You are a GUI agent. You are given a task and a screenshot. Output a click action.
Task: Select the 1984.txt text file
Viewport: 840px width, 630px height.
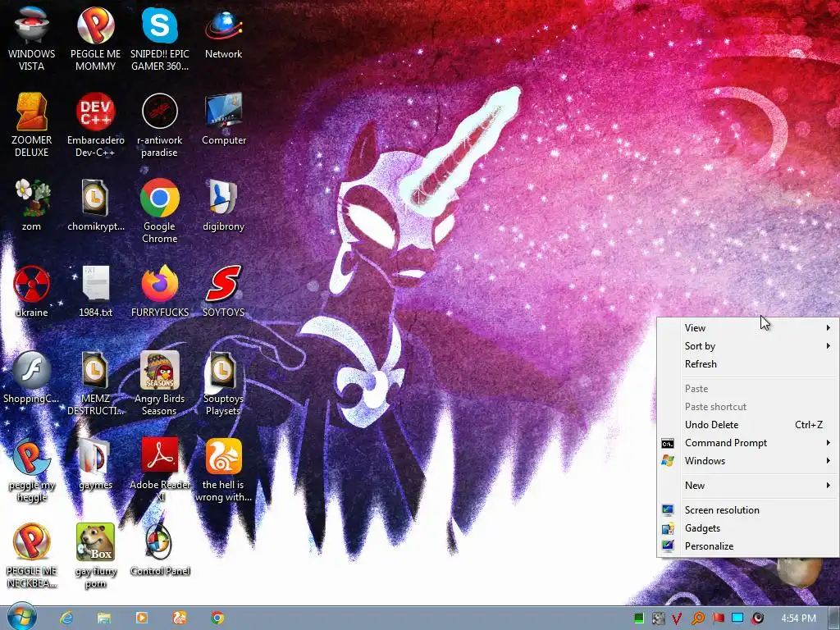coord(95,291)
